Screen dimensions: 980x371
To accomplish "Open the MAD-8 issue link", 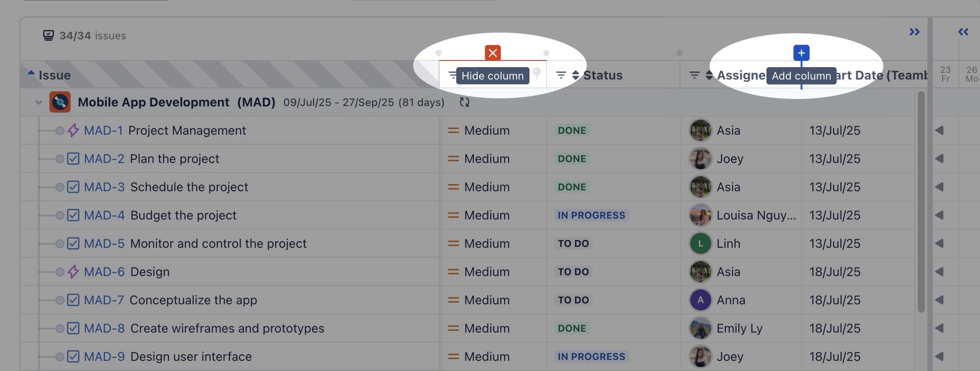I will [x=104, y=328].
